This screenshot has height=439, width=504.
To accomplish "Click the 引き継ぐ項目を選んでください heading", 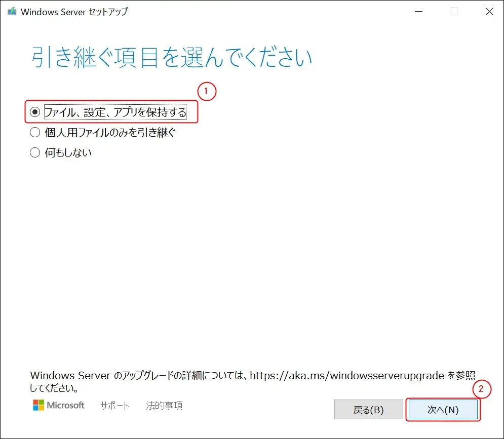I will pyautogui.click(x=172, y=57).
